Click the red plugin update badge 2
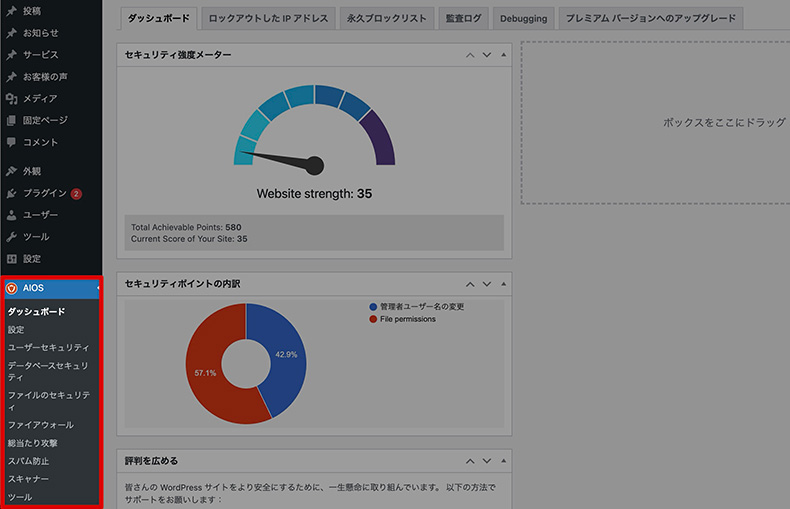Viewport: 790px width, 509px height. [76, 194]
